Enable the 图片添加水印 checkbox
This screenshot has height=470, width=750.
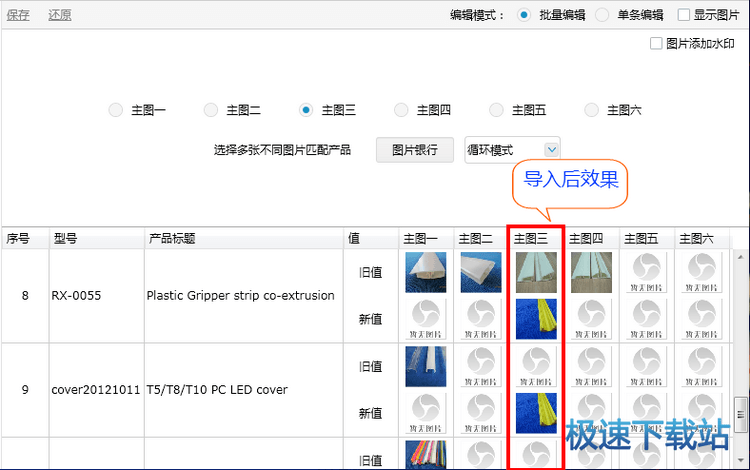656,44
